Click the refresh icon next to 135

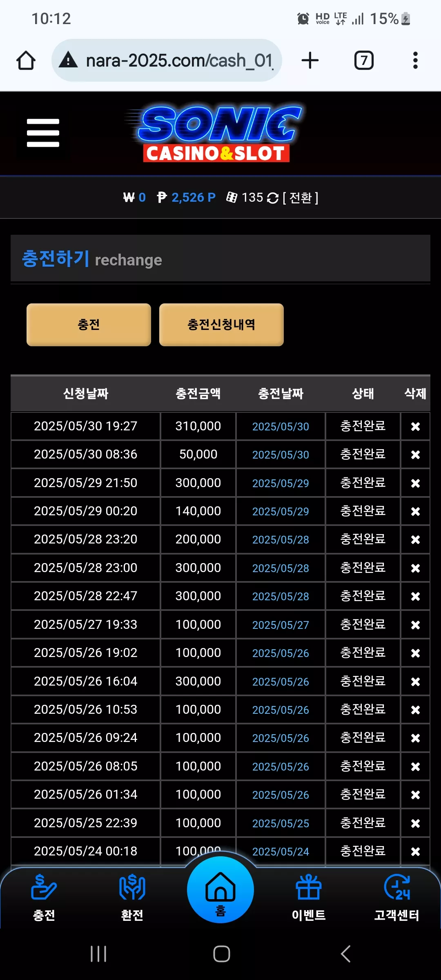[x=272, y=198]
